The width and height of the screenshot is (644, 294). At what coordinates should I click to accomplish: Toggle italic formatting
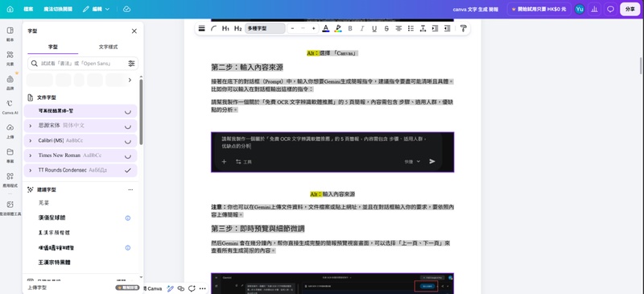coord(362,28)
